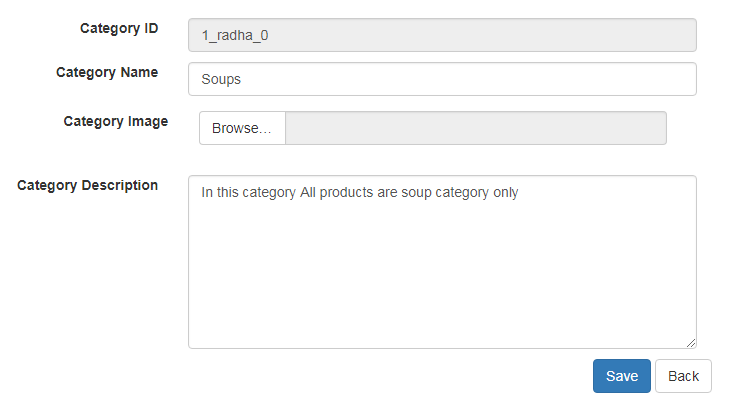Click the resize grip of the description box

coord(690,342)
